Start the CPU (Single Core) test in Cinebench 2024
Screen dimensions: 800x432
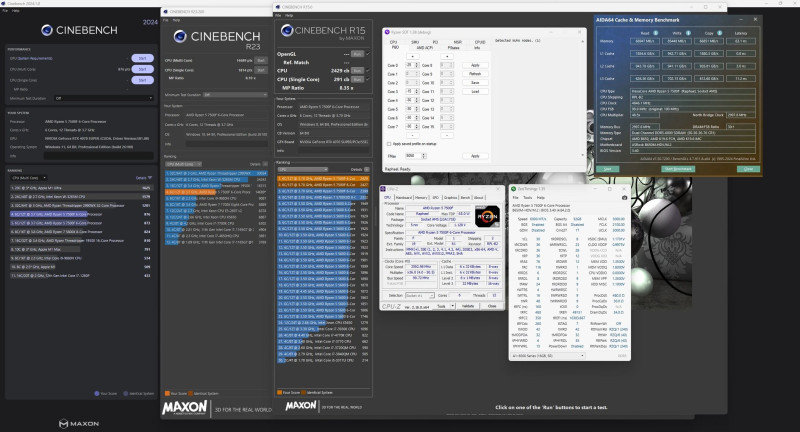click(x=142, y=80)
